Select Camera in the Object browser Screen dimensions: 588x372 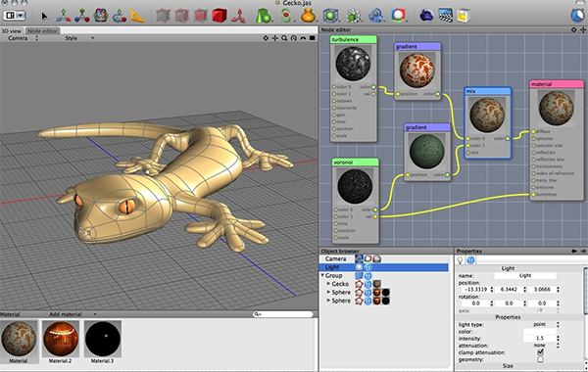335,258
